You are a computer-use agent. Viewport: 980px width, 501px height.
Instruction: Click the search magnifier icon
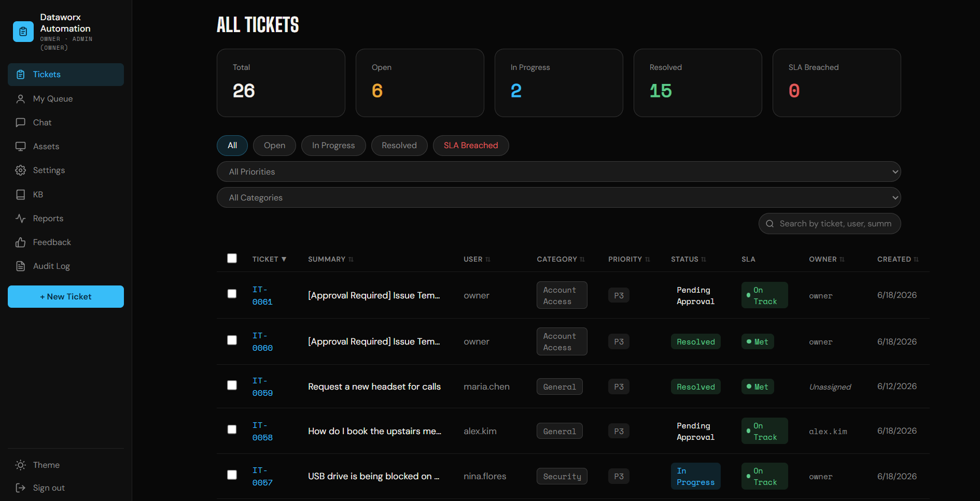770,224
